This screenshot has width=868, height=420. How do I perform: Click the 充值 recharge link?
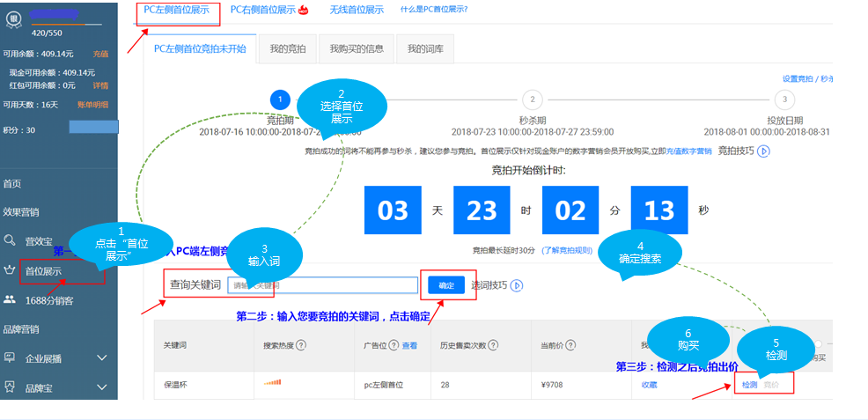[100, 54]
